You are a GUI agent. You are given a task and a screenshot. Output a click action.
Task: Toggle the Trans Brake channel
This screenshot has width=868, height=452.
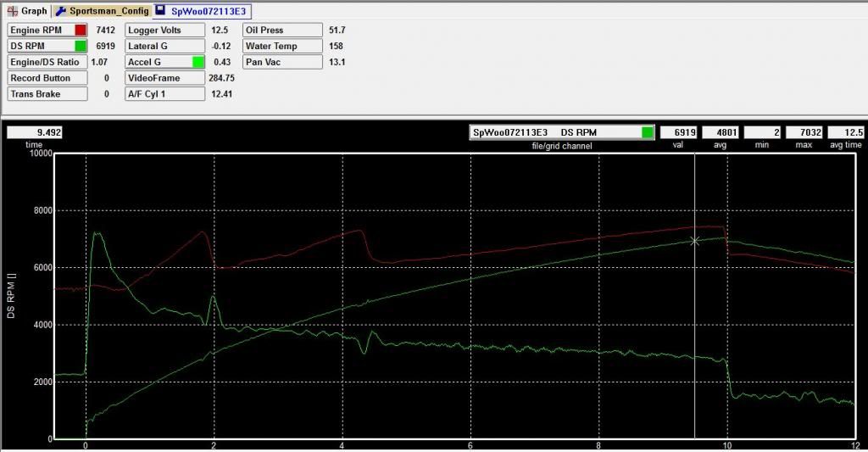(x=47, y=94)
